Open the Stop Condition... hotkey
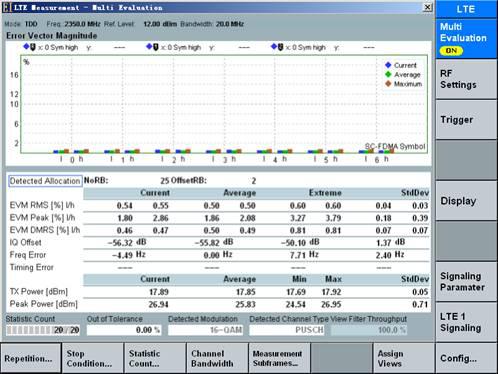 (93, 359)
